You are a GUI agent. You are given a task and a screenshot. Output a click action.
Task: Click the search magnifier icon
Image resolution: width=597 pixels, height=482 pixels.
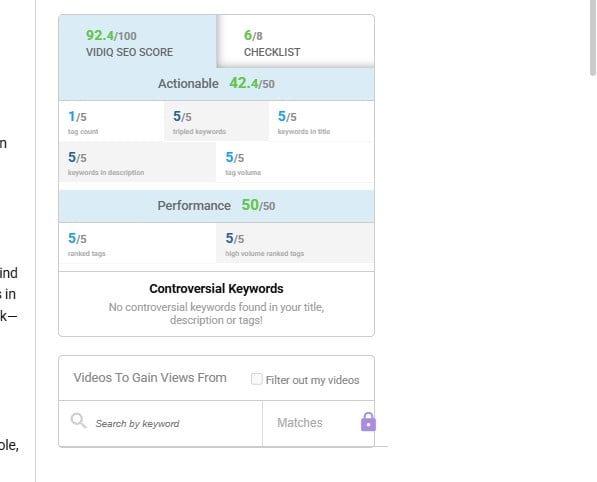point(78,421)
